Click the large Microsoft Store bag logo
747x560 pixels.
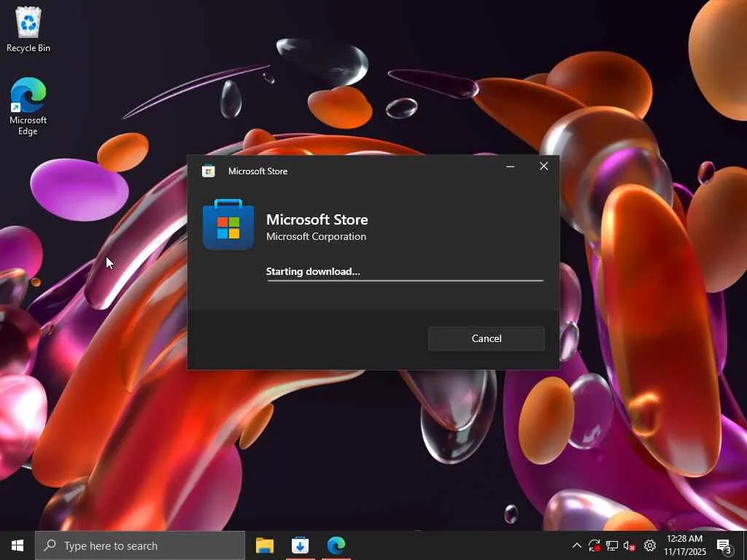point(228,225)
